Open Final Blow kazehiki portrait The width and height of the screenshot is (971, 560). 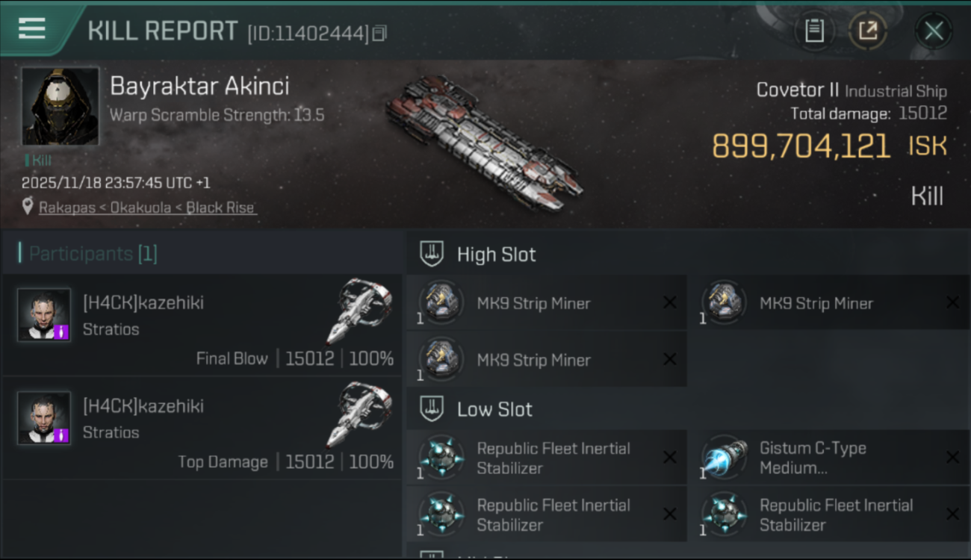44,315
